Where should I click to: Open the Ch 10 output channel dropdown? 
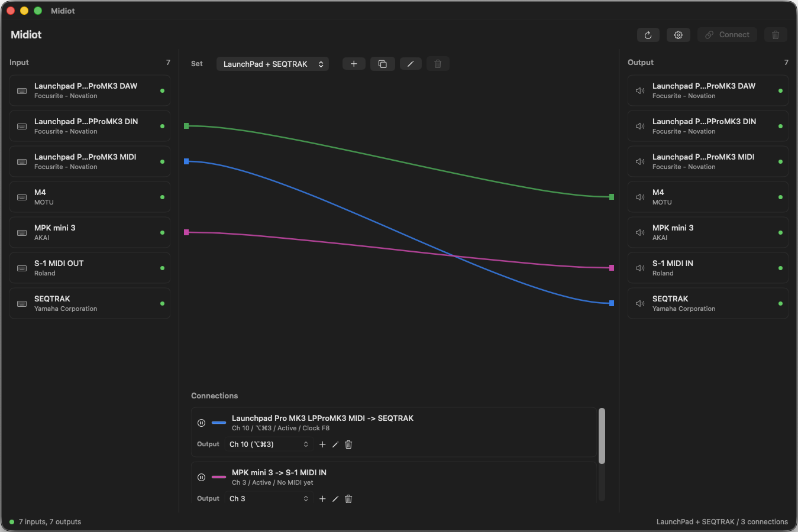(x=269, y=445)
